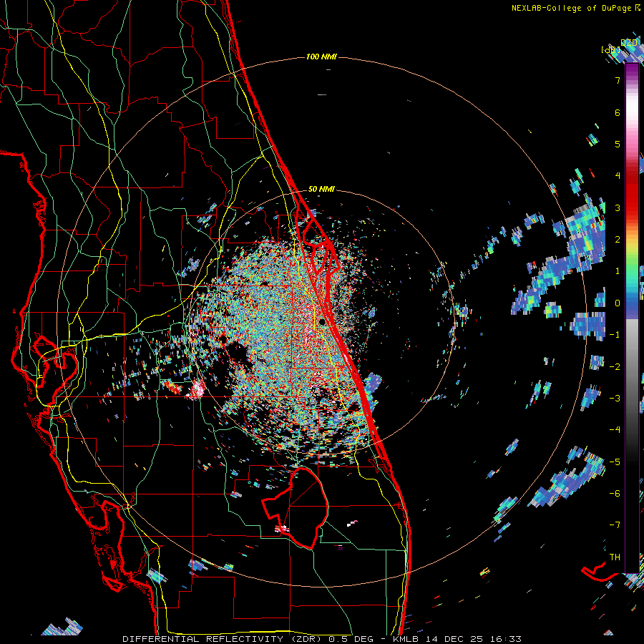Click the 6 value on the scale
Viewport: 644px width, 644px height.
click(618, 112)
